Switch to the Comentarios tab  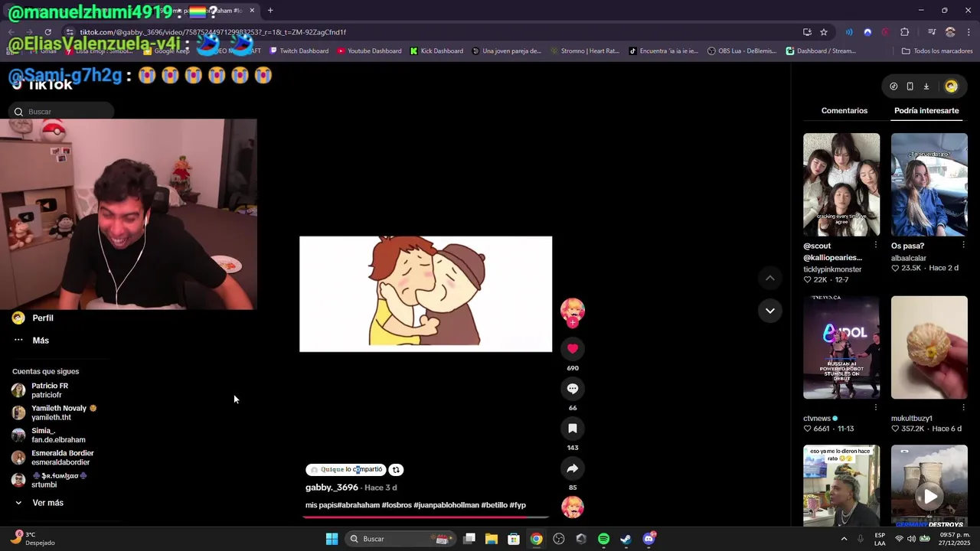[844, 111]
